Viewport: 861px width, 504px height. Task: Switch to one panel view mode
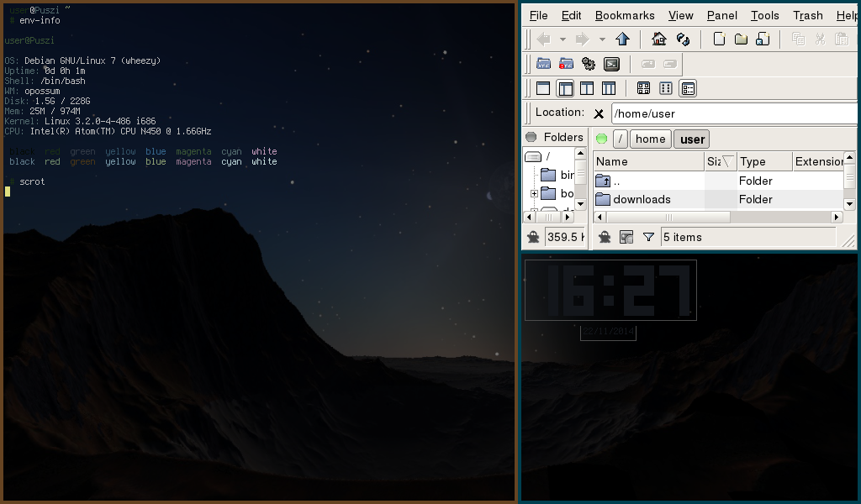click(543, 88)
